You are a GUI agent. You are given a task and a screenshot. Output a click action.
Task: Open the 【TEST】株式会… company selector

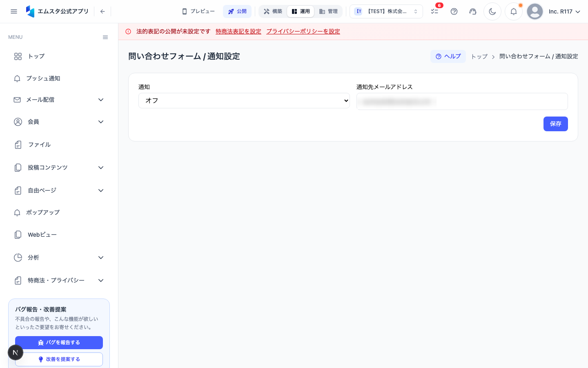386,11
